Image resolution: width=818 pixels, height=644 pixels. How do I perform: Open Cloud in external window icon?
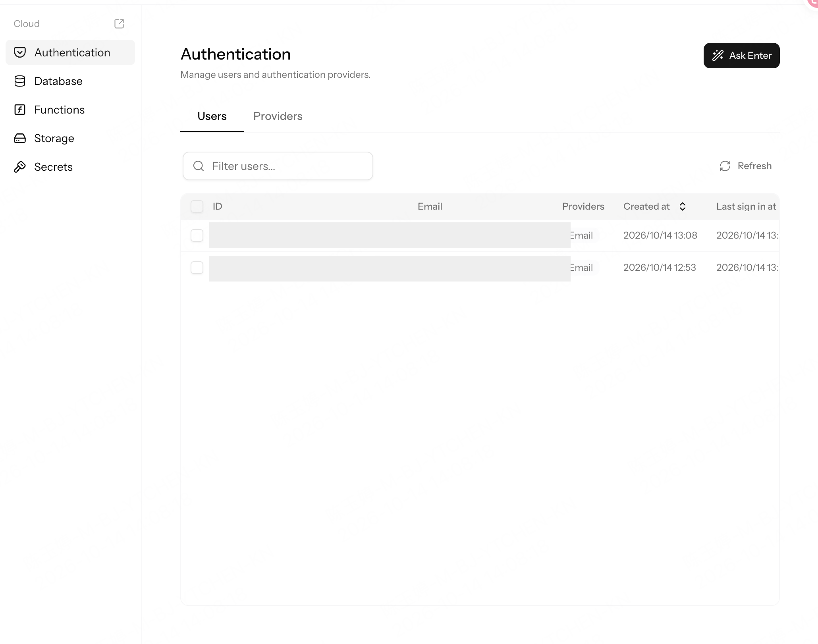(119, 24)
